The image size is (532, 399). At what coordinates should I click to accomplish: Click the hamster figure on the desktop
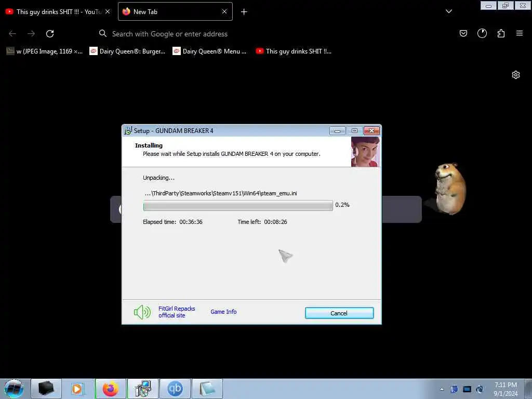pyautogui.click(x=449, y=188)
